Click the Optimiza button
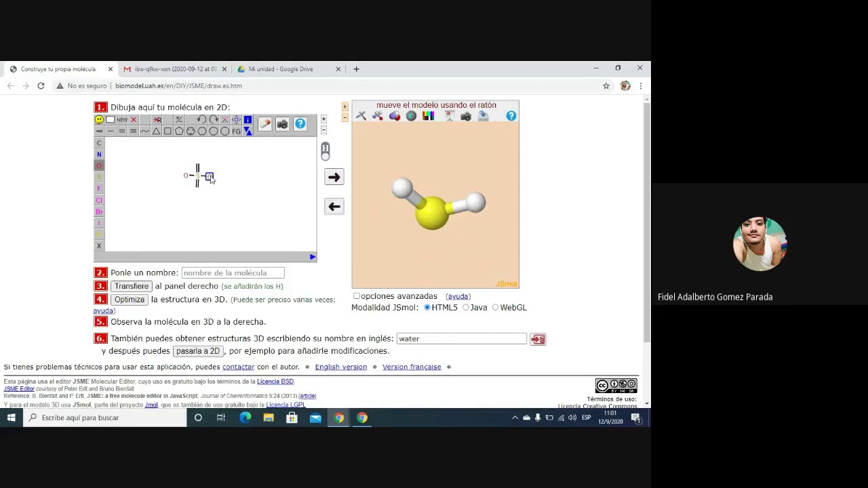 click(129, 300)
